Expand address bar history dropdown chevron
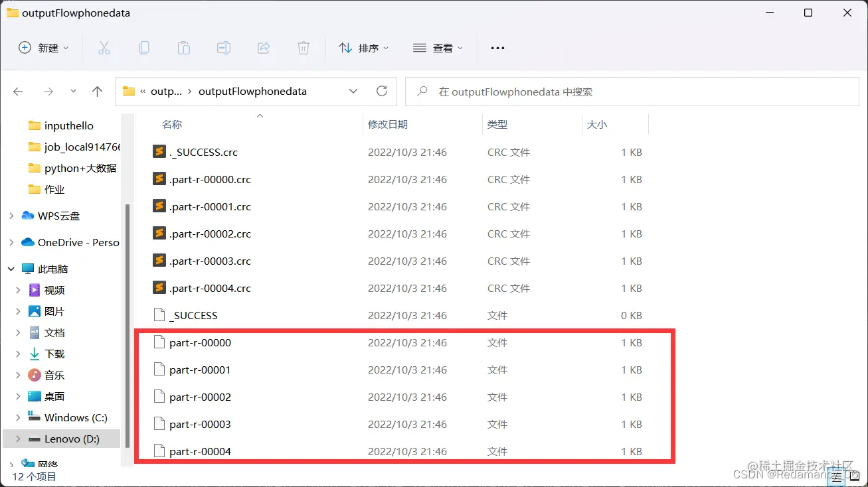 (x=353, y=91)
